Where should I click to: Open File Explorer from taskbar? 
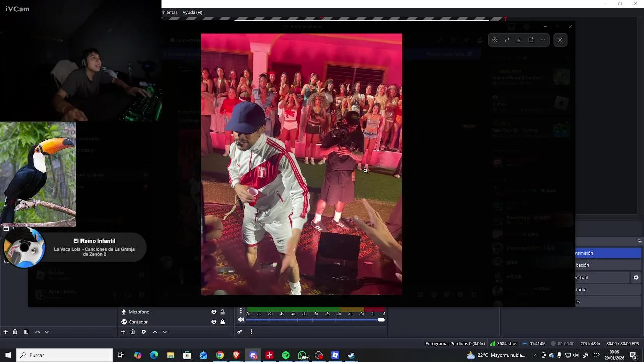coord(171,355)
